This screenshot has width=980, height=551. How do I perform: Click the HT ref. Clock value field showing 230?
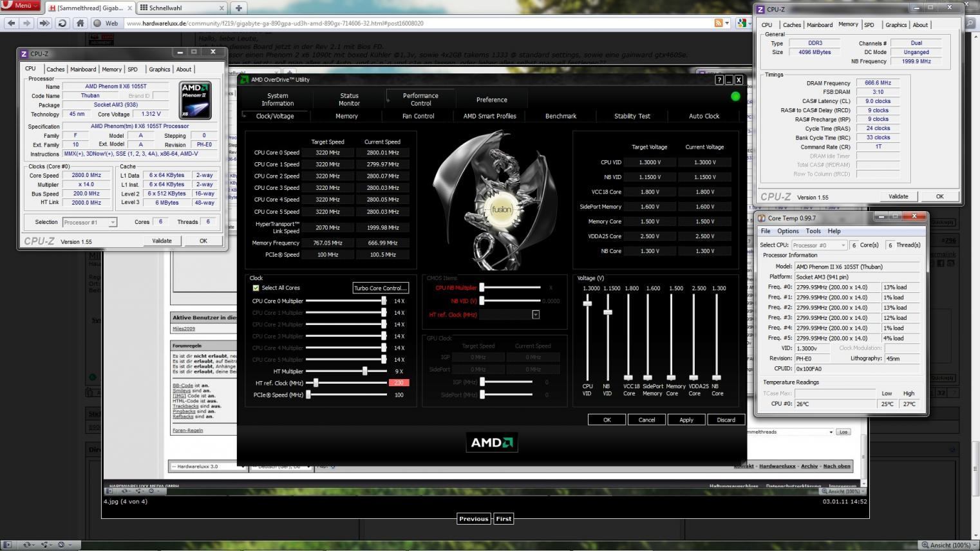click(x=399, y=383)
